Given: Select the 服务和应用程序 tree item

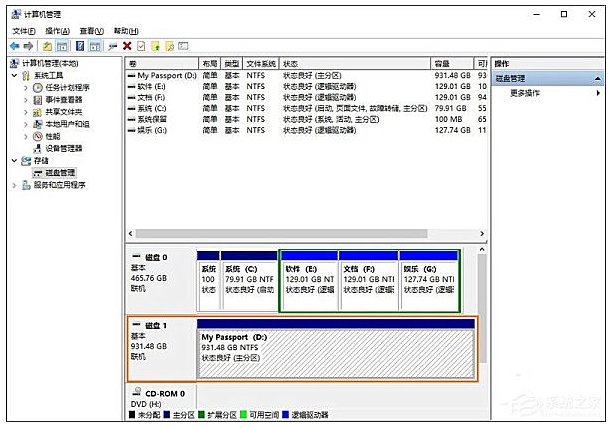Looking at the screenshot, I should 59,185.
